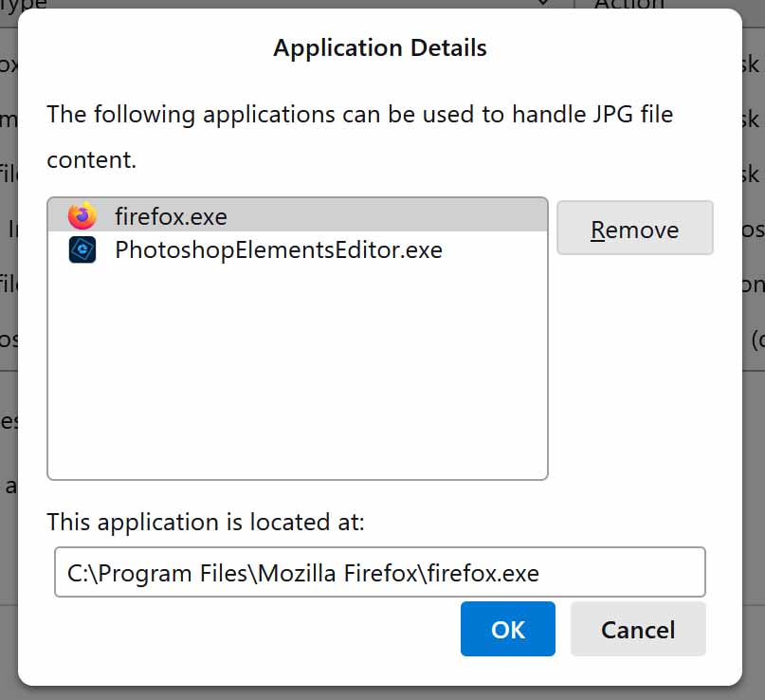The image size is (765, 700).
Task: Select the firefox.exe list entry
Action: click(x=171, y=216)
